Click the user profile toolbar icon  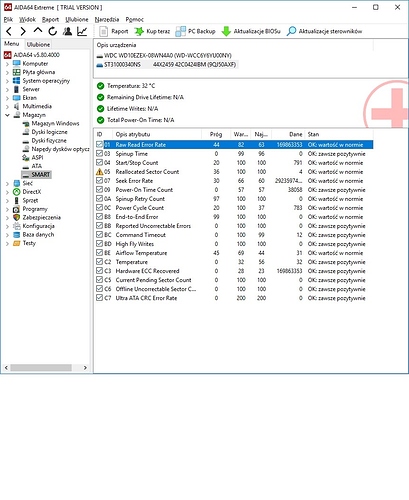pyautogui.click(x=67, y=31)
